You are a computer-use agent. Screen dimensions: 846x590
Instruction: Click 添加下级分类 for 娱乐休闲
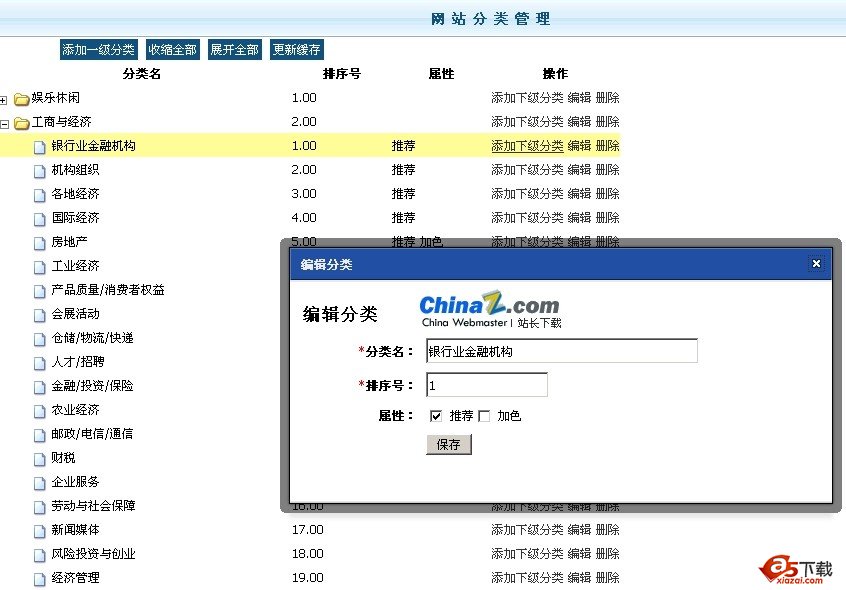click(527, 98)
